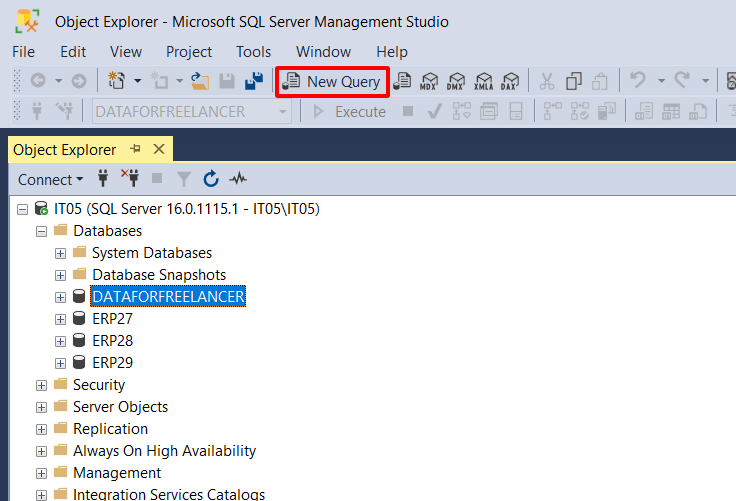Click the Navigate Backward arrow icon
Screen dimensions: 736x501
(38, 81)
